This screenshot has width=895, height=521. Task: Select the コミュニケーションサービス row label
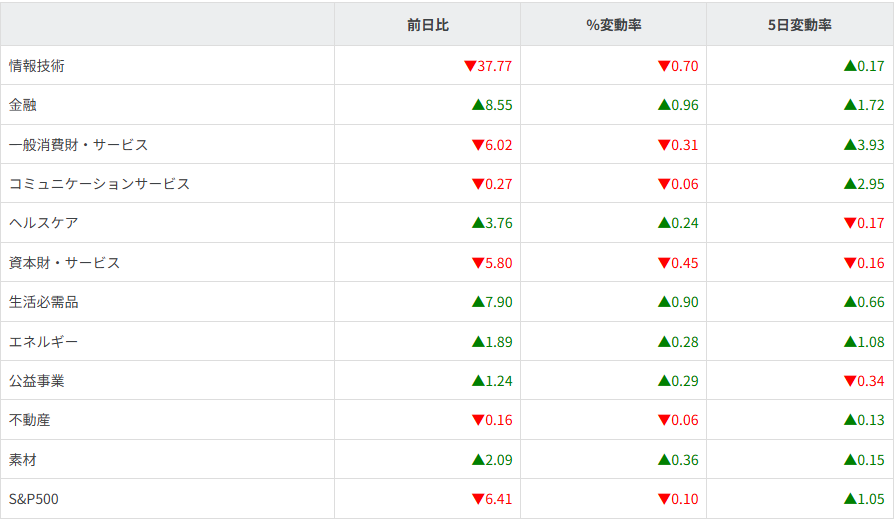(99, 184)
